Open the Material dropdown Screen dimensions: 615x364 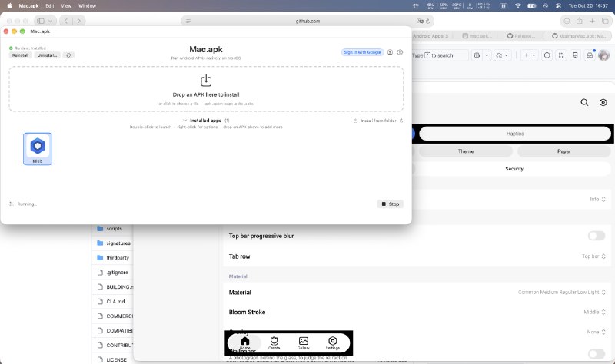coord(562,293)
